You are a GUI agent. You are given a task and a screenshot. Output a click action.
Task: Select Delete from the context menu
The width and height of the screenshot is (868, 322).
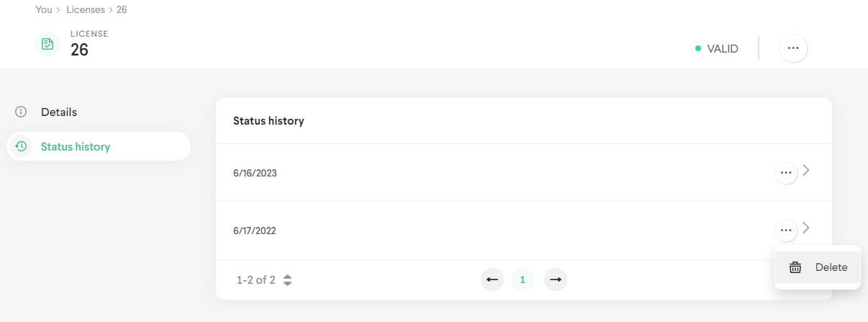(x=831, y=267)
